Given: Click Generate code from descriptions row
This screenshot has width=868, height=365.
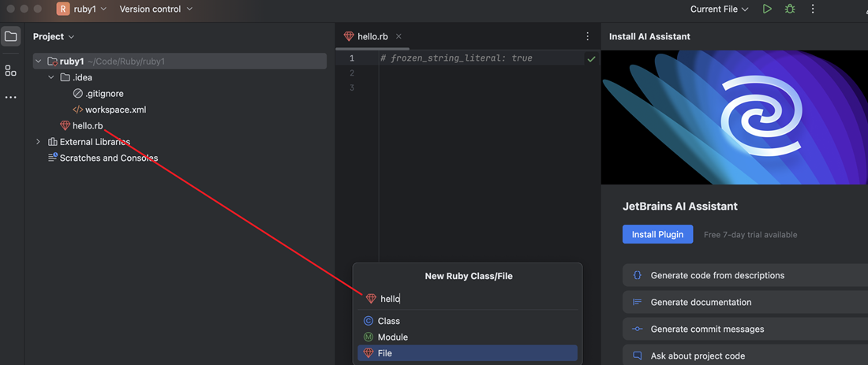Looking at the screenshot, I should click(x=745, y=275).
